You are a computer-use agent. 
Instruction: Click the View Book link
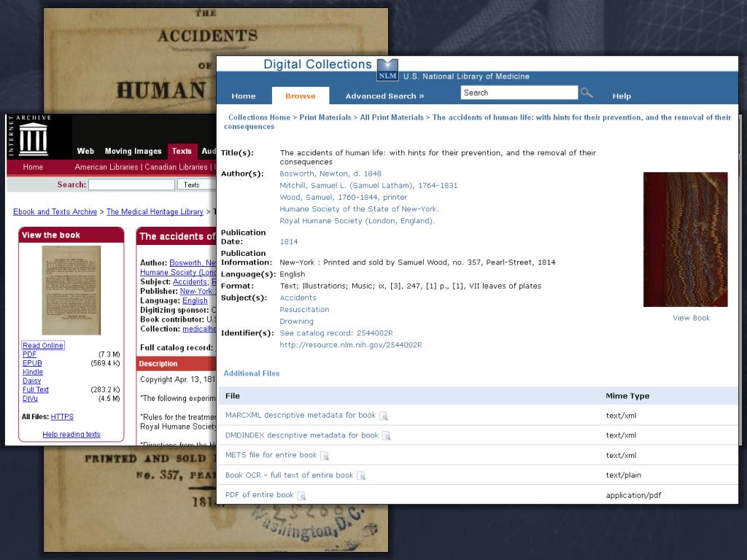pyautogui.click(x=692, y=318)
